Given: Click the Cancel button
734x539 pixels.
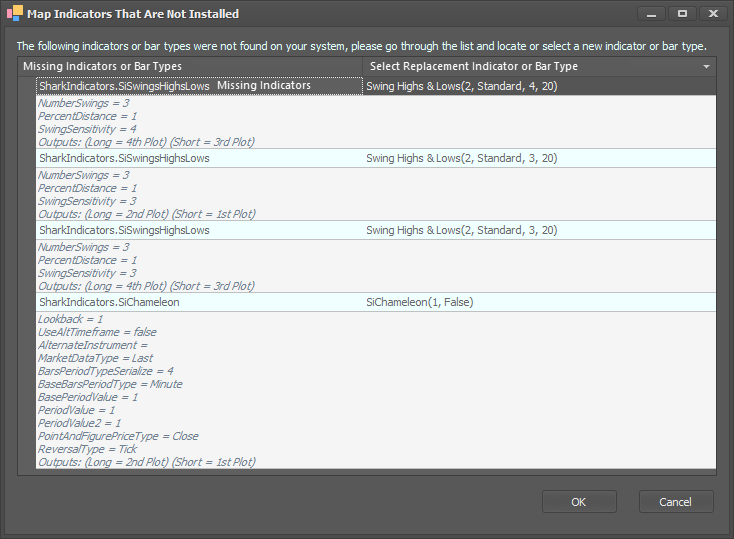Looking at the screenshot, I should tap(676, 502).
